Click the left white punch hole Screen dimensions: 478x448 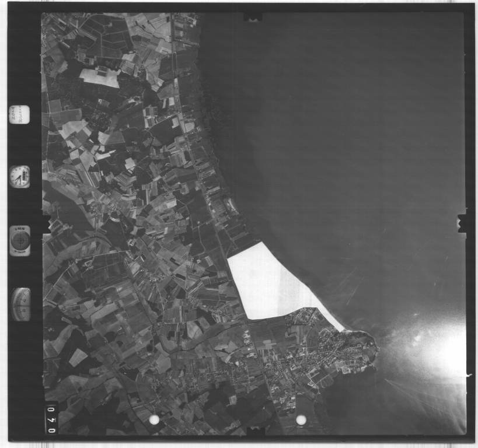(x=154, y=419)
